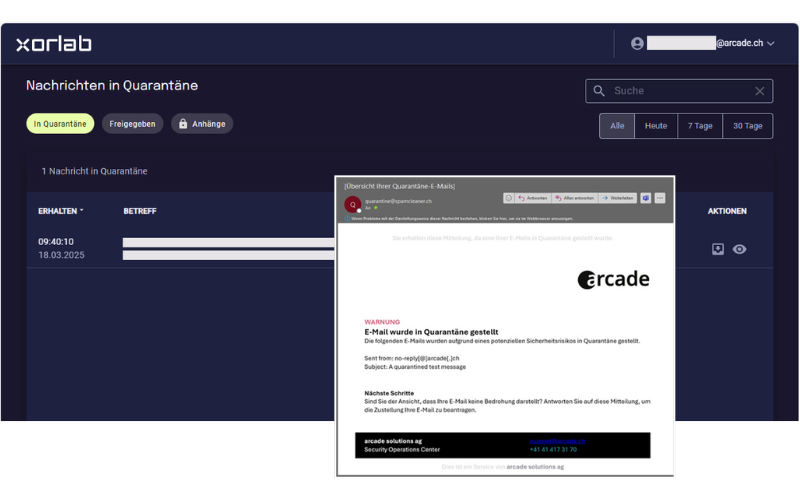Screen dimensions: 800x500
Task: Click the 'Sent from: no-reply' line
Action: click(x=412, y=358)
